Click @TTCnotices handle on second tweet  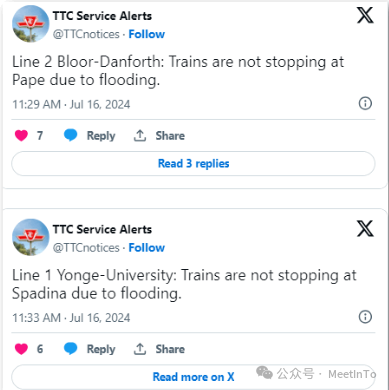(86, 248)
